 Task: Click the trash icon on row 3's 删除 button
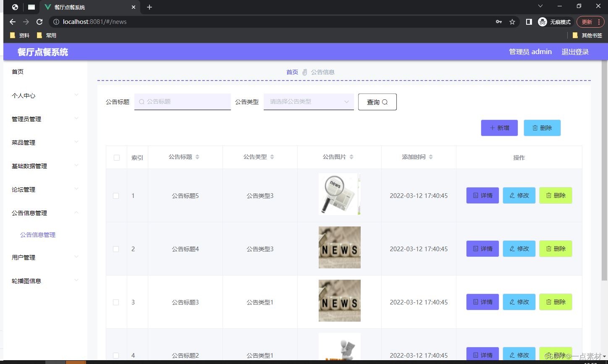tap(549, 302)
